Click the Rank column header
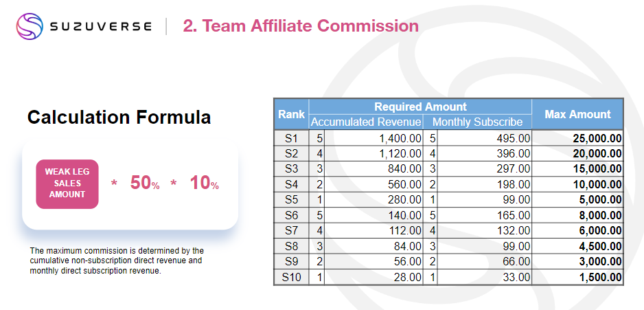 pos(291,115)
